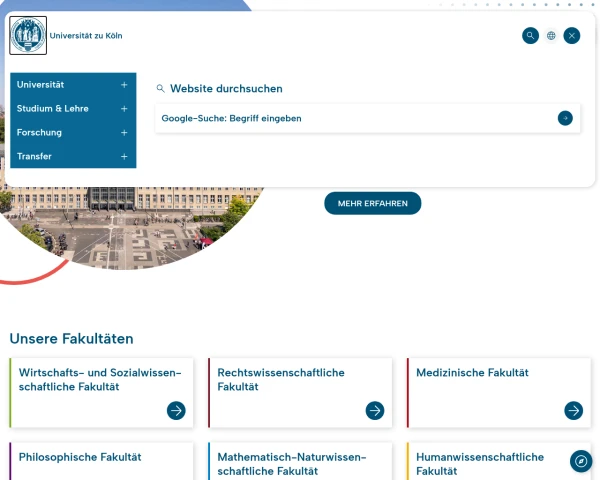Click the Universität zu Köln seal logo
This screenshot has height=480, width=600.
[x=28, y=35]
